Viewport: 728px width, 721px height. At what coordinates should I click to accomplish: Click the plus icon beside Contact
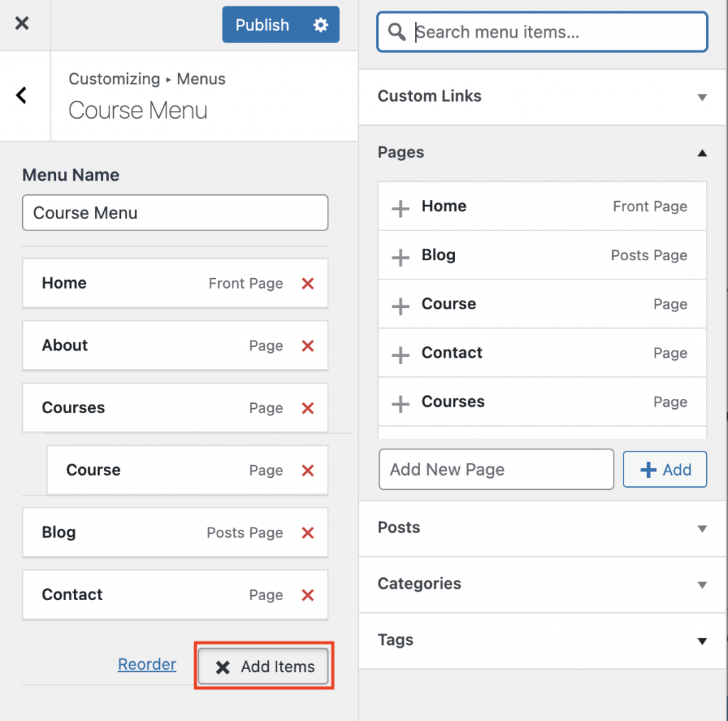tap(400, 353)
